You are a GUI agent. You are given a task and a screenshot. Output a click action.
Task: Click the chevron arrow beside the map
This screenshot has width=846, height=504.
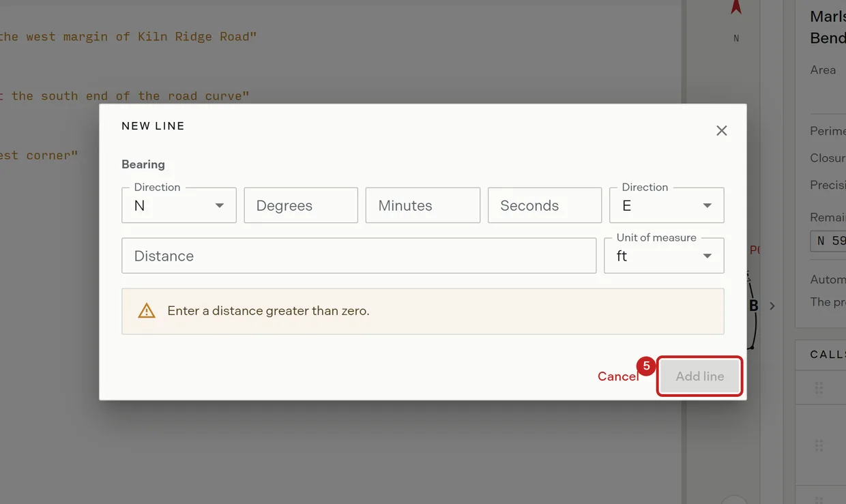(772, 306)
